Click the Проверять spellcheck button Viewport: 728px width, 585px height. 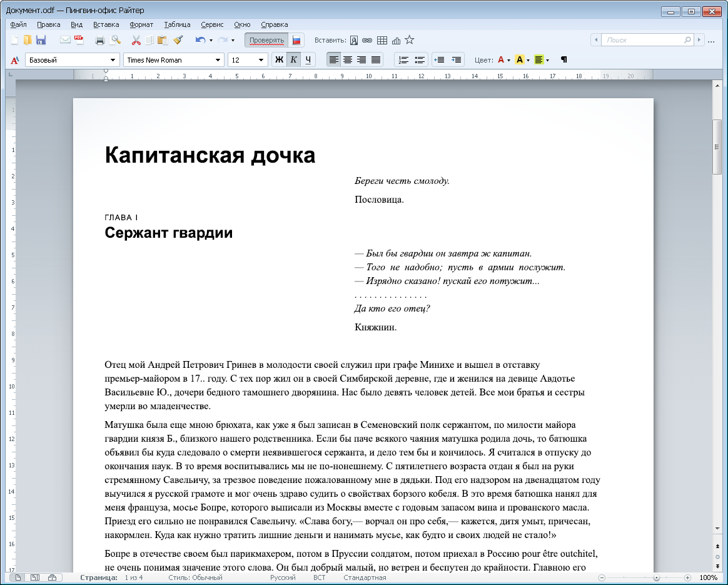click(x=266, y=40)
